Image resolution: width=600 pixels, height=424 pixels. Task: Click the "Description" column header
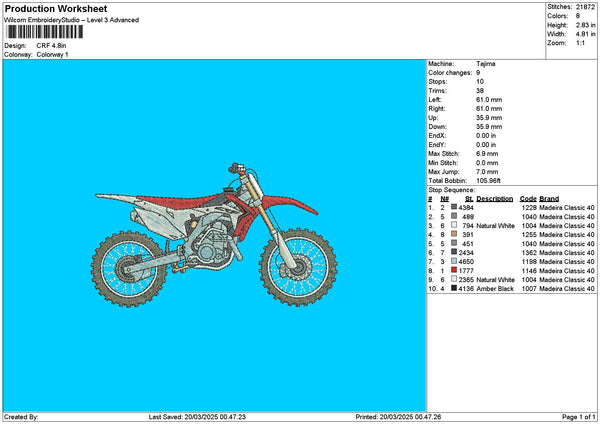pos(495,199)
